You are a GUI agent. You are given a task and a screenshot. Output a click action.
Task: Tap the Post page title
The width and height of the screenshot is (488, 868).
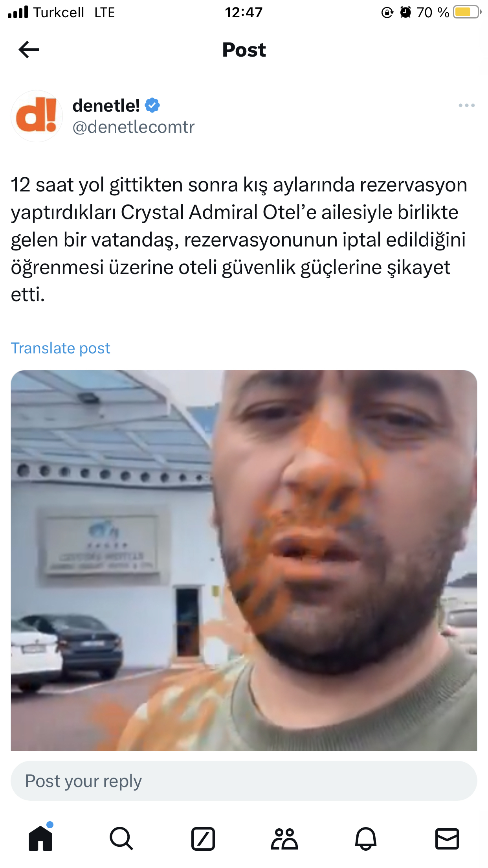pyautogui.click(x=244, y=50)
